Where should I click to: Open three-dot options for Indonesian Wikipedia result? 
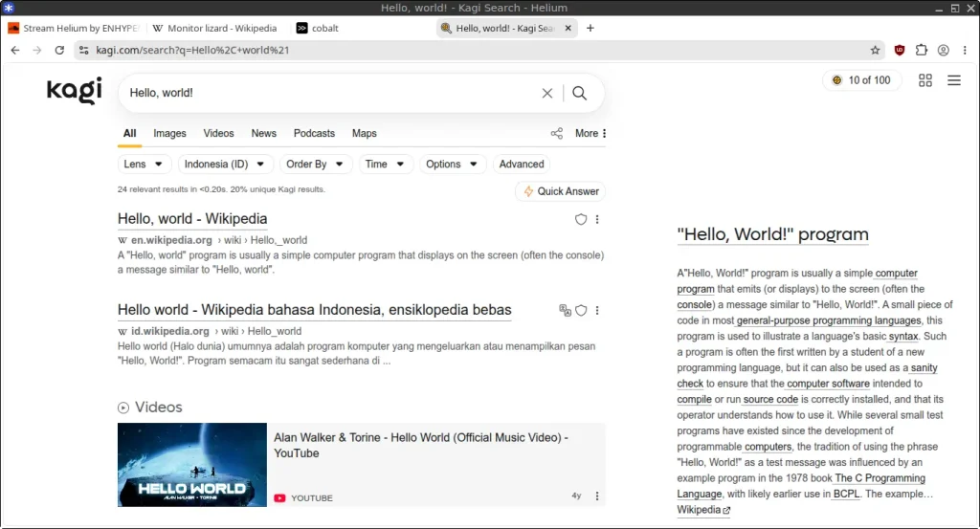point(597,310)
